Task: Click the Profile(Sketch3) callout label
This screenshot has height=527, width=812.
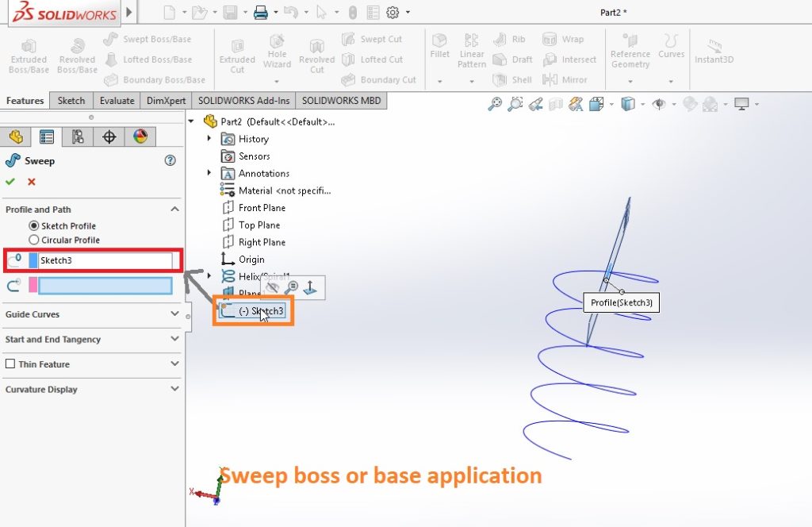Action: (x=622, y=302)
